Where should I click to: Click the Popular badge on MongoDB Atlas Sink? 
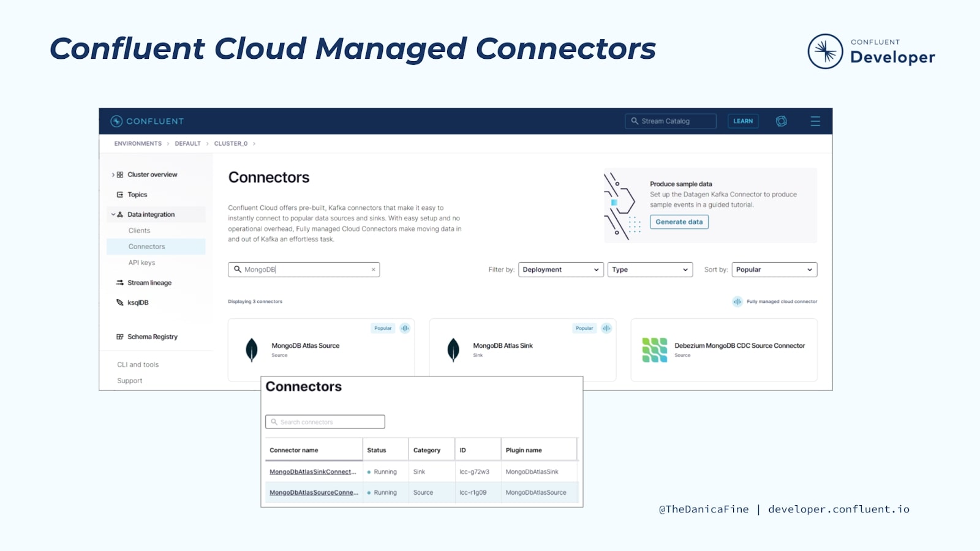(x=584, y=328)
